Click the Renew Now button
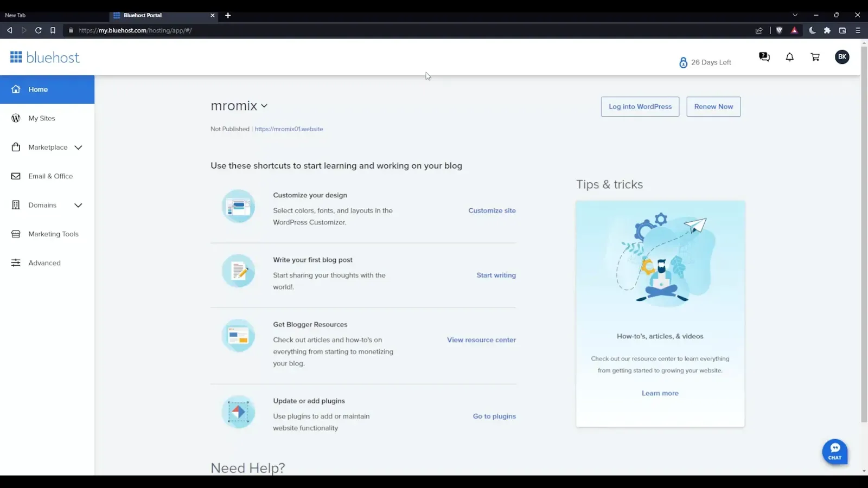The height and width of the screenshot is (488, 868). tap(713, 107)
